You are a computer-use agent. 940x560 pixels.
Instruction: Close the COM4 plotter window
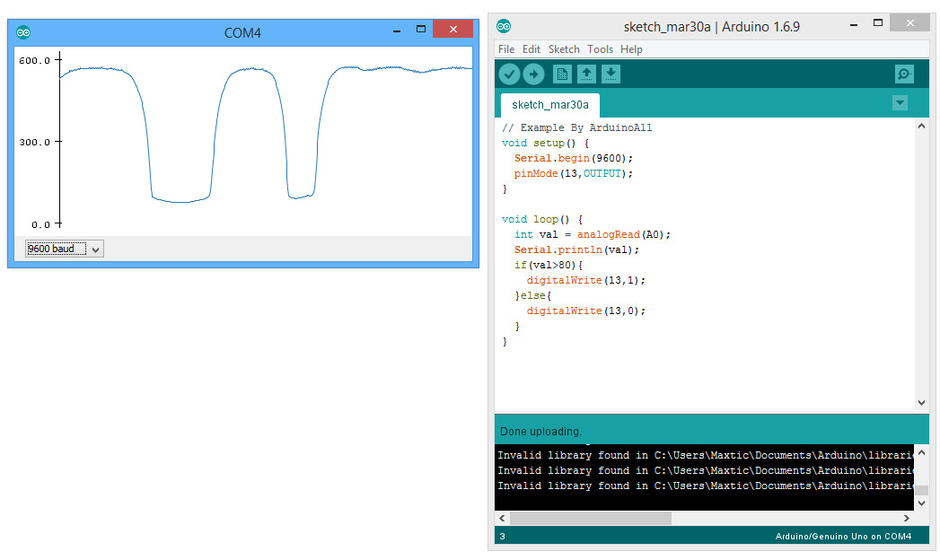(453, 30)
